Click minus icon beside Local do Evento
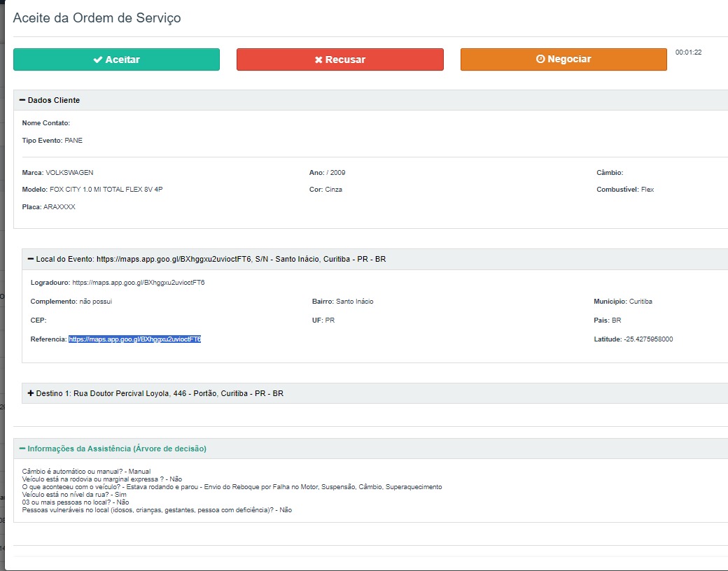 [31, 259]
